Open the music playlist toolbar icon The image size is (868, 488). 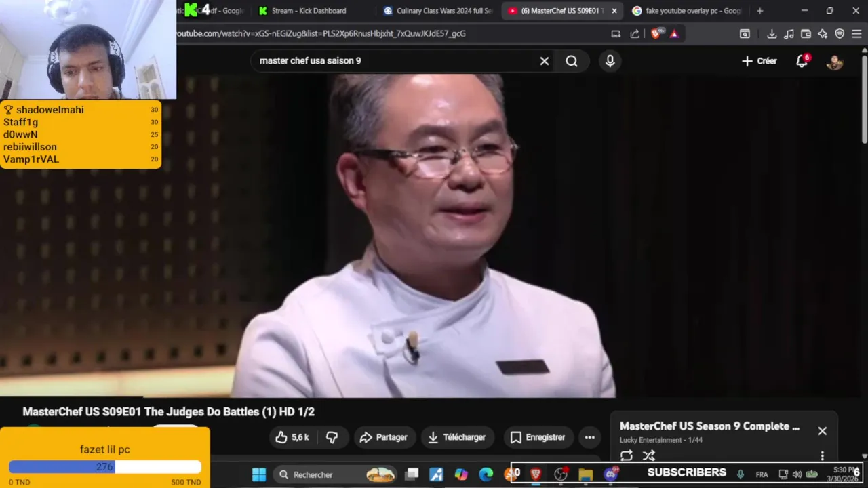[x=789, y=33]
